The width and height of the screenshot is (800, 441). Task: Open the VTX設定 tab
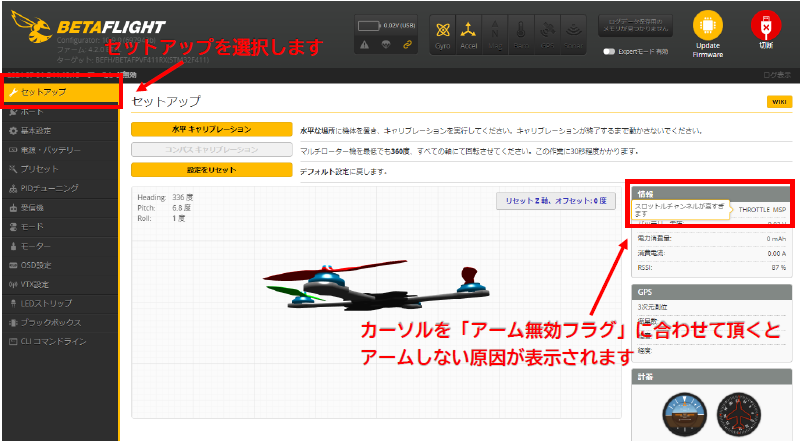(x=60, y=284)
